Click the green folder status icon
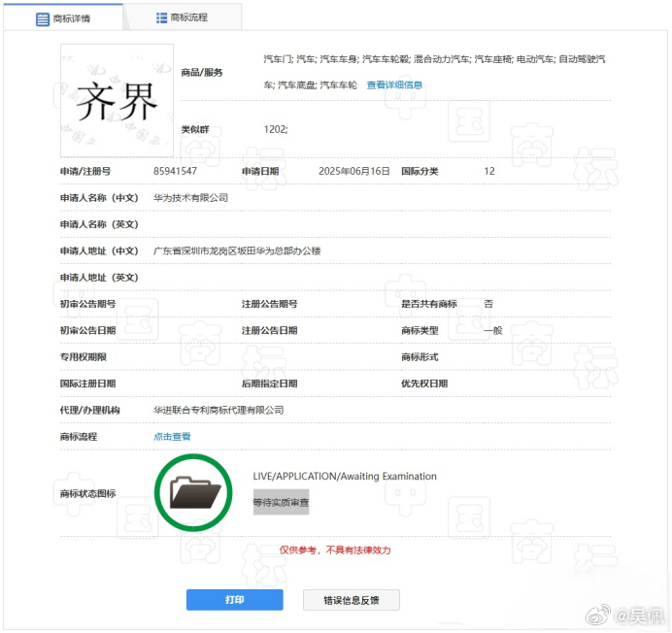 pos(193,493)
